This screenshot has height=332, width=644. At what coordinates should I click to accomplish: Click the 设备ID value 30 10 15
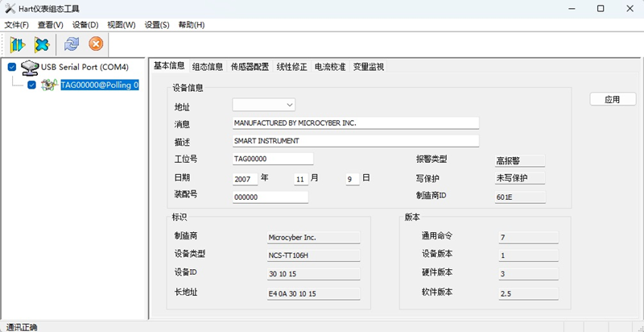[x=313, y=274]
